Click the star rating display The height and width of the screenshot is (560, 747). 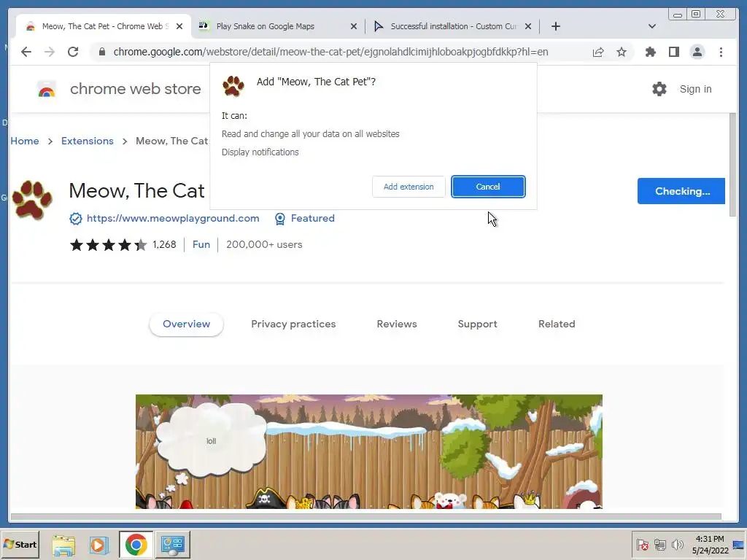coord(108,245)
